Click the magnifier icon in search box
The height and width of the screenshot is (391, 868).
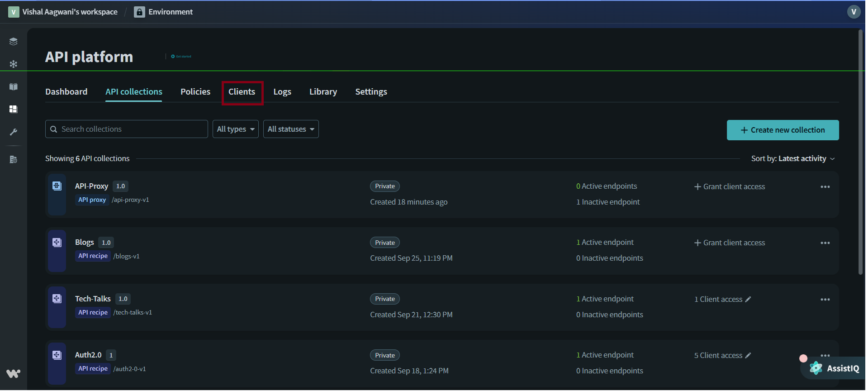click(x=54, y=129)
